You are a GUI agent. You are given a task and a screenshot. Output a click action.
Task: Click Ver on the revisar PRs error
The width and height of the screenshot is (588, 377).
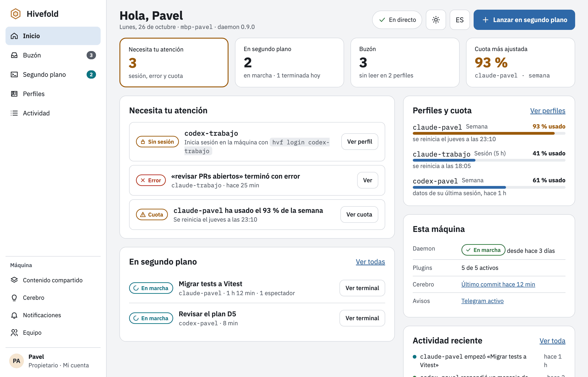tap(367, 180)
